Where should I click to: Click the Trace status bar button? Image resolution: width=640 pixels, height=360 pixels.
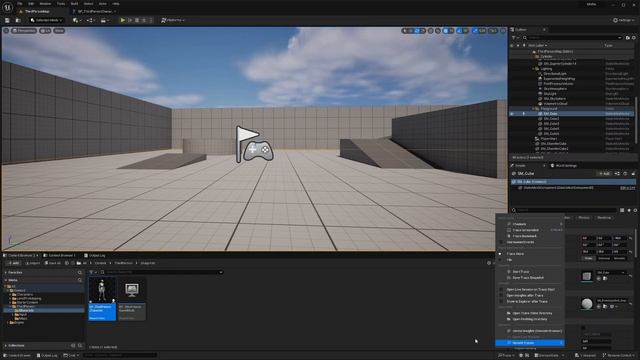506,356
